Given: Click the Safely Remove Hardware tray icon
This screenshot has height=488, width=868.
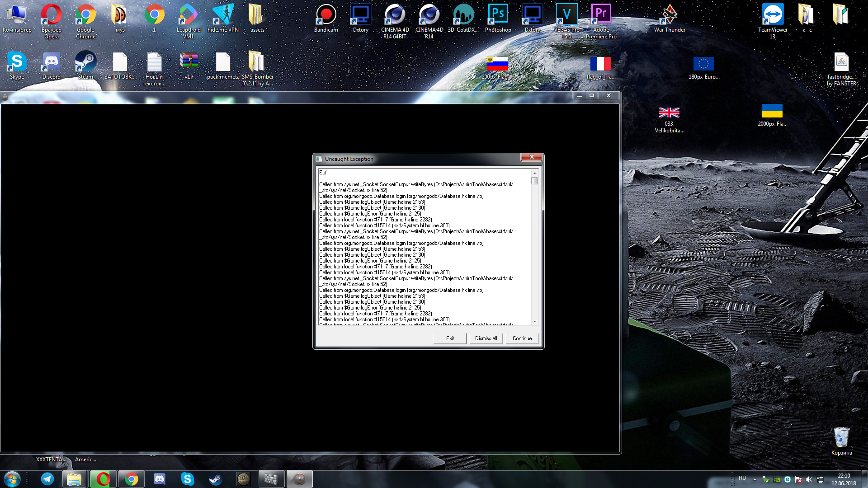Looking at the screenshot, I should coord(766,479).
